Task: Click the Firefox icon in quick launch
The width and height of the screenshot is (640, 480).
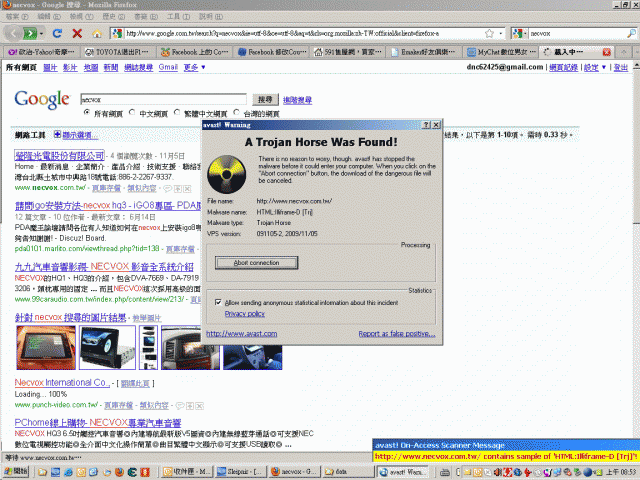Action: [x=120, y=472]
